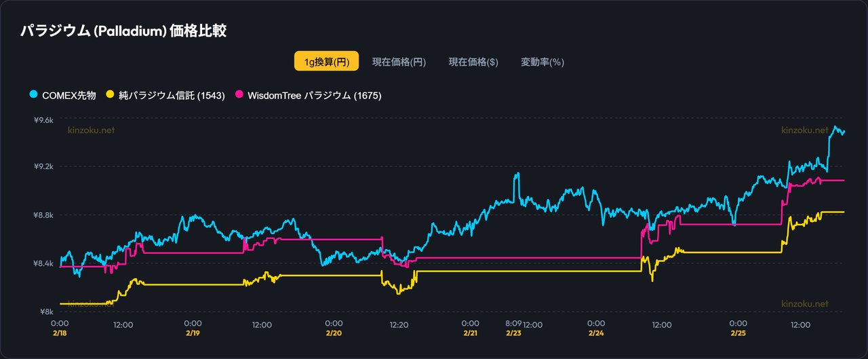Click the 2/23 date marker
Image resolution: width=868 pixels, height=359 pixels.
tap(514, 334)
